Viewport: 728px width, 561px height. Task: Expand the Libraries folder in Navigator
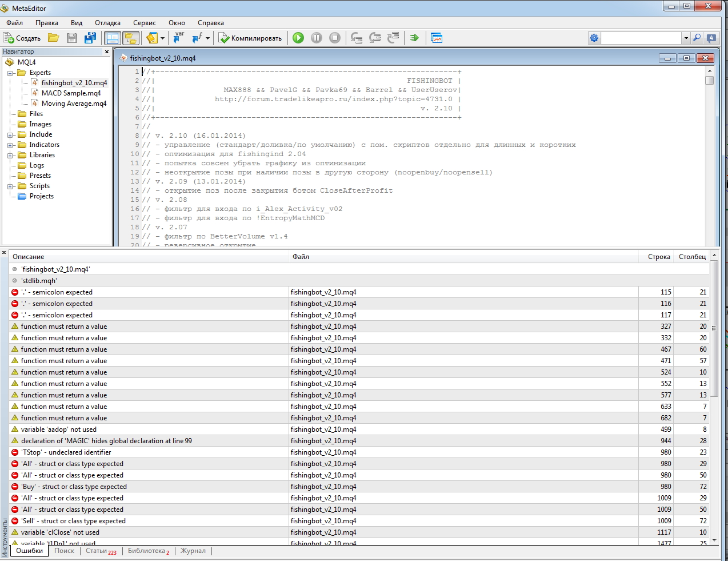10,156
